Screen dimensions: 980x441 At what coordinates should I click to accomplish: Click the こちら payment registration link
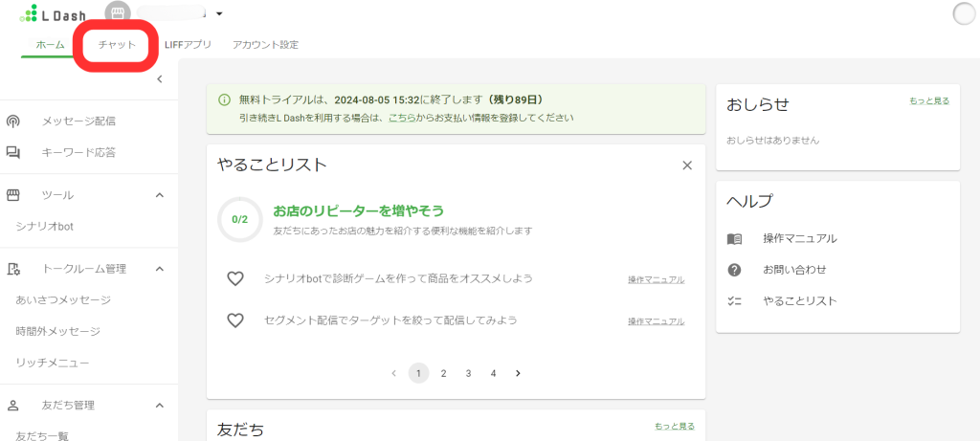[x=400, y=119]
